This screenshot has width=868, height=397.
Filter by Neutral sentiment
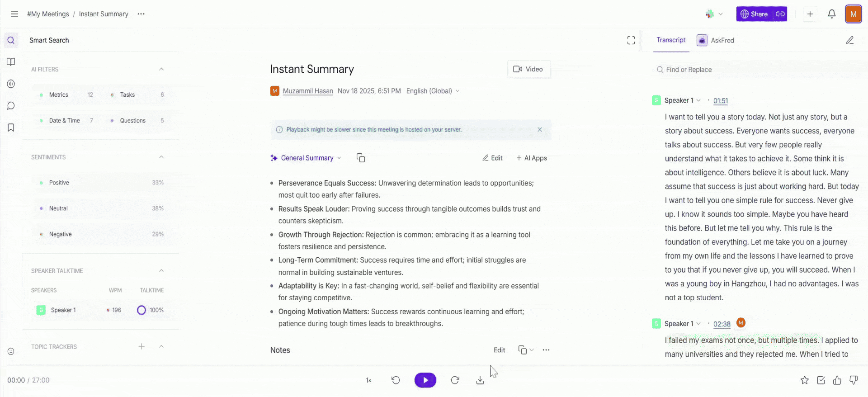[x=101, y=208]
